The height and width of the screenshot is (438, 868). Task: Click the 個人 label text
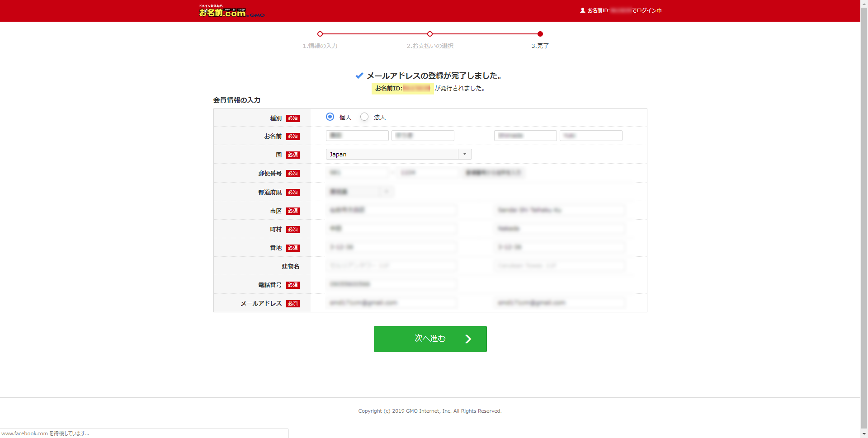click(x=345, y=117)
